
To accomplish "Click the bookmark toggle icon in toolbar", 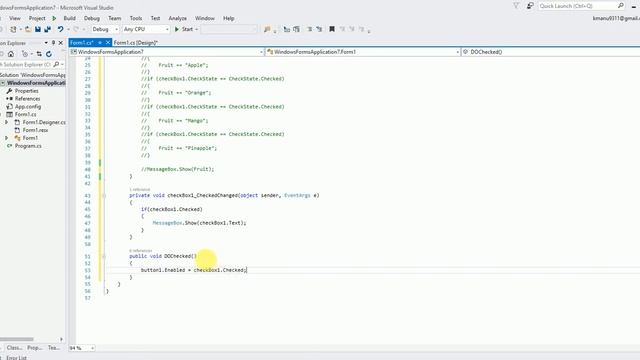I will (332, 29).
